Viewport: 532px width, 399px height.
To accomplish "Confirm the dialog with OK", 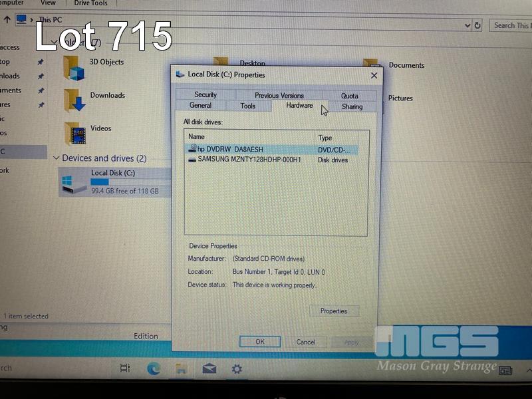I will click(x=260, y=342).
